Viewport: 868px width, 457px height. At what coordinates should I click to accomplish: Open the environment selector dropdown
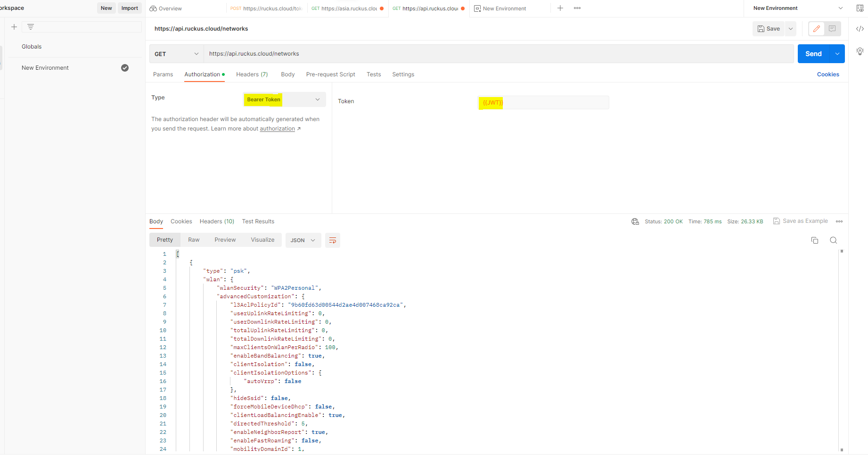click(x=798, y=8)
